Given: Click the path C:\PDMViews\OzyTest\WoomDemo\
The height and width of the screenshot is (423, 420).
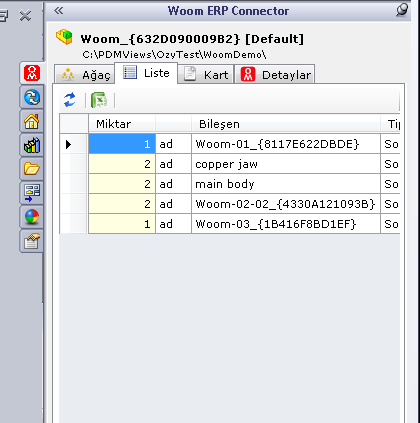Looking at the screenshot, I should (174, 54).
